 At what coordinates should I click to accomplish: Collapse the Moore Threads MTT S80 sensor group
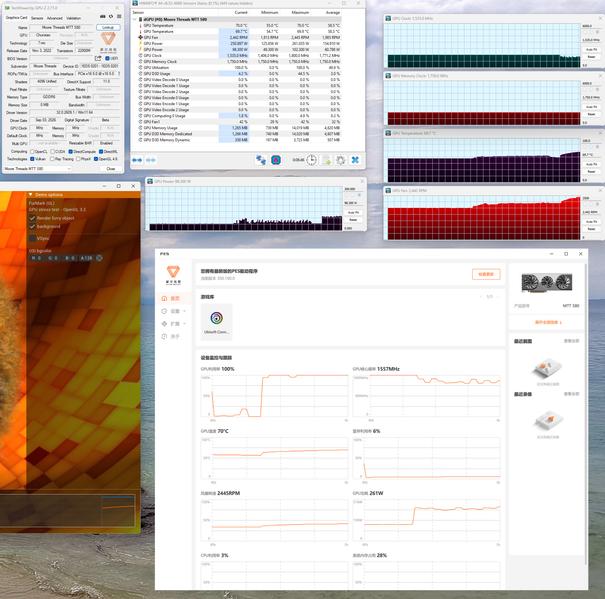135,19
